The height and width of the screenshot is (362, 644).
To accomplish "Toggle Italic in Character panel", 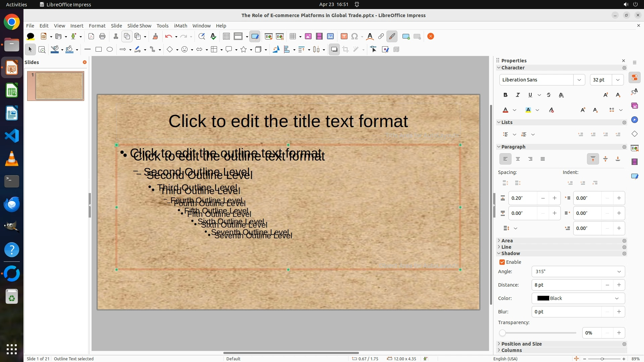I will [x=518, y=95].
